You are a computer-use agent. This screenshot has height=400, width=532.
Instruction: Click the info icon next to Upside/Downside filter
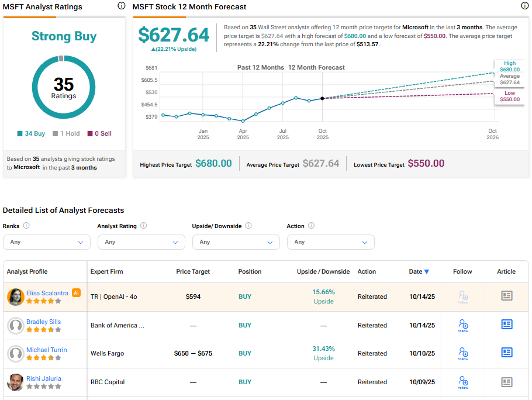[x=248, y=226]
